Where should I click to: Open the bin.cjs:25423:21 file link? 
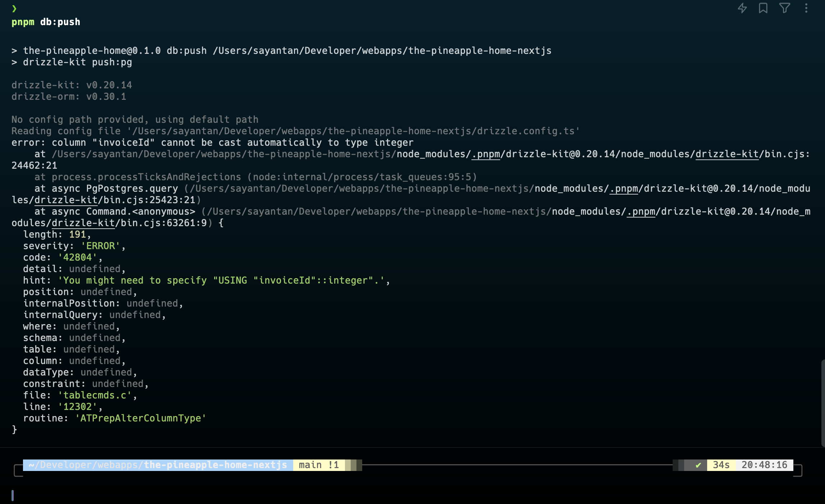coord(149,200)
